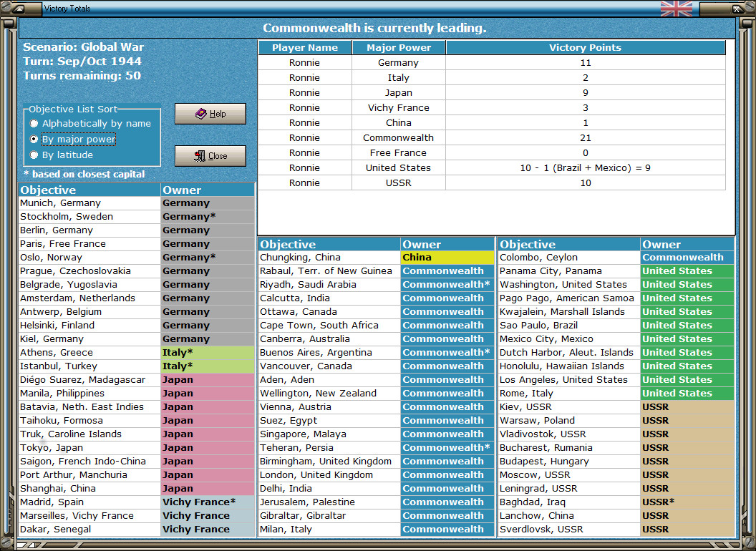This screenshot has height=551, width=756.
Task: Select Teheran, Persia objective
Action: coord(329,448)
